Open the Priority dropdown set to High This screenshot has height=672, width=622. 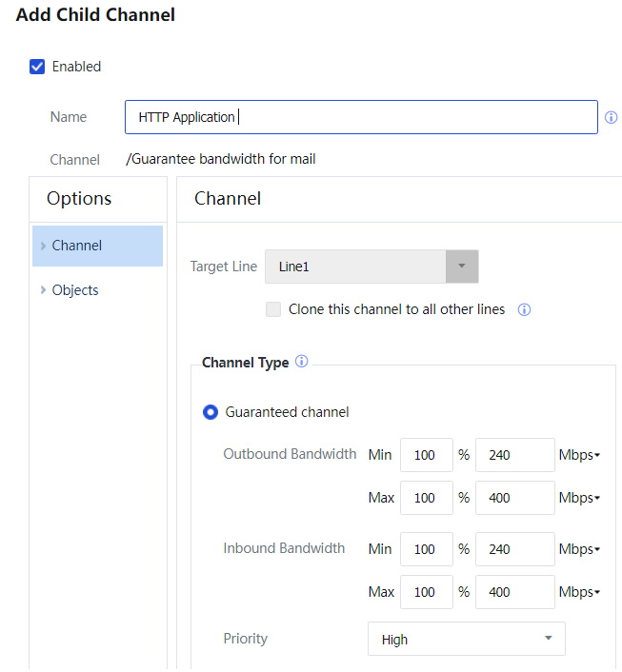tap(466, 640)
